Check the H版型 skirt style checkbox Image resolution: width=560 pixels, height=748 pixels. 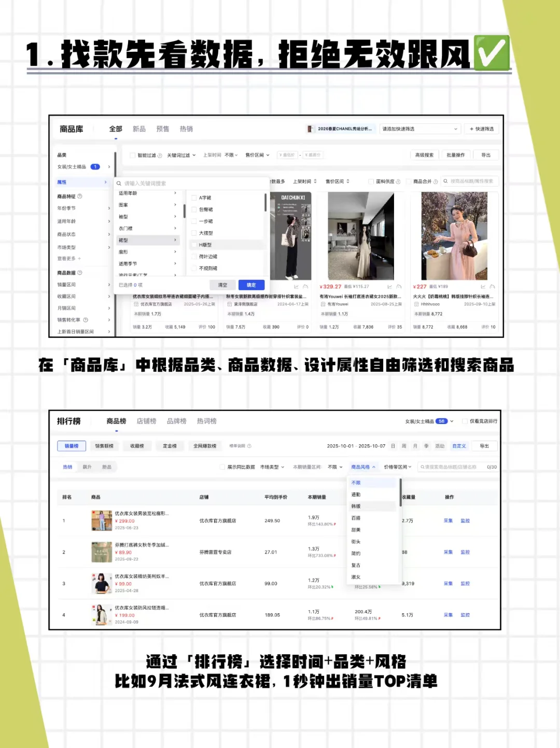(x=193, y=245)
